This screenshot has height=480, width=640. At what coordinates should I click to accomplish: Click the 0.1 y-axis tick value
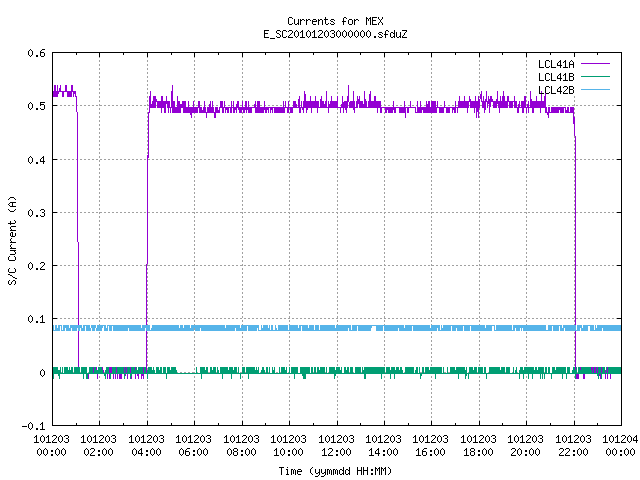[36, 319]
